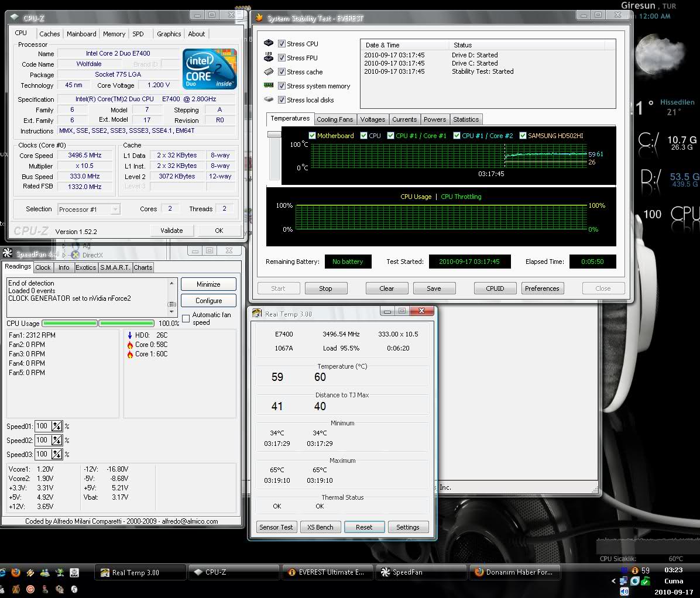
Task: Click the Stress system memory RAM icon
Action: [x=268, y=85]
